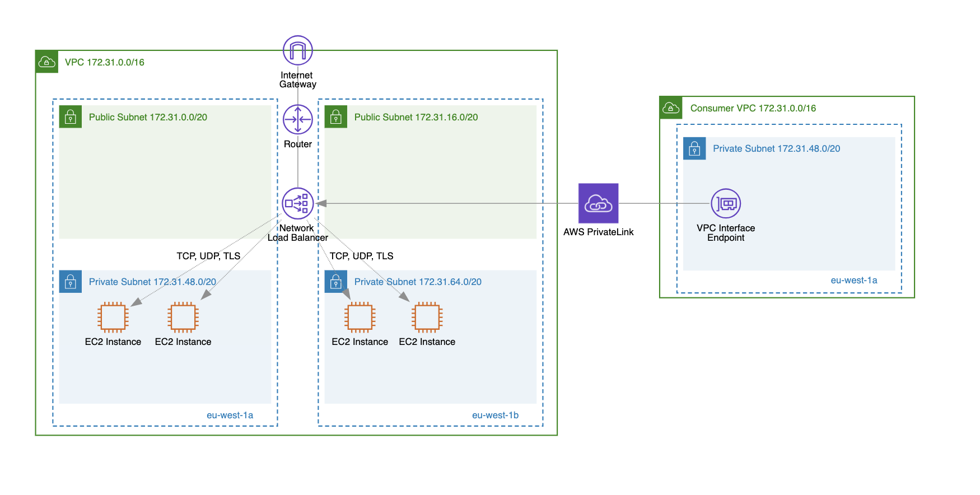Click the Consumer VPC 'Private Subnet 172.31.48.0/20' text

pos(777,148)
